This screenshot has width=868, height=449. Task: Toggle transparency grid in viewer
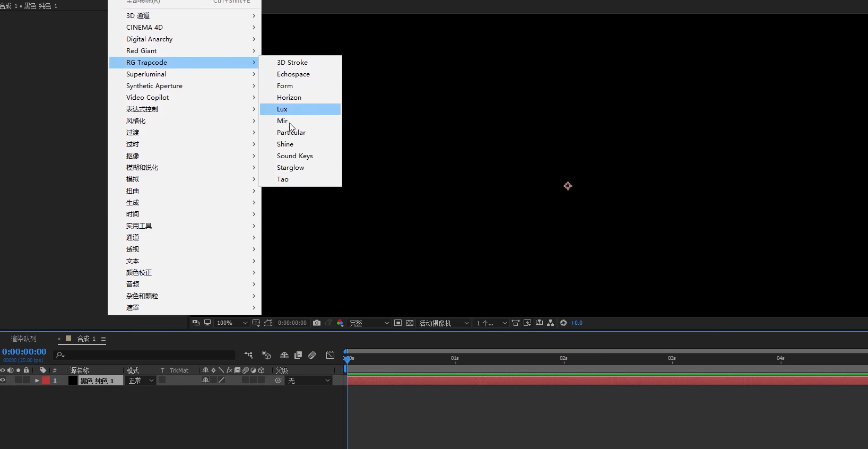[x=410, y=323]
